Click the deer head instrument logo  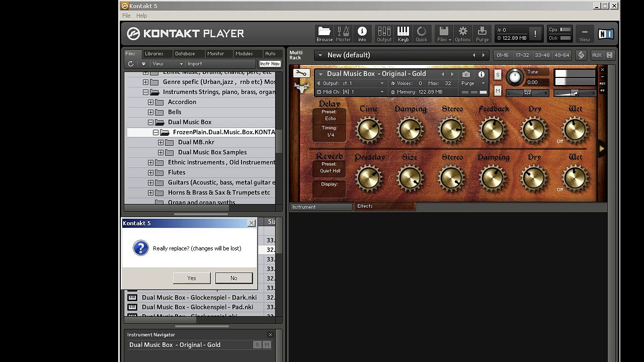click(x=302, y=88)
